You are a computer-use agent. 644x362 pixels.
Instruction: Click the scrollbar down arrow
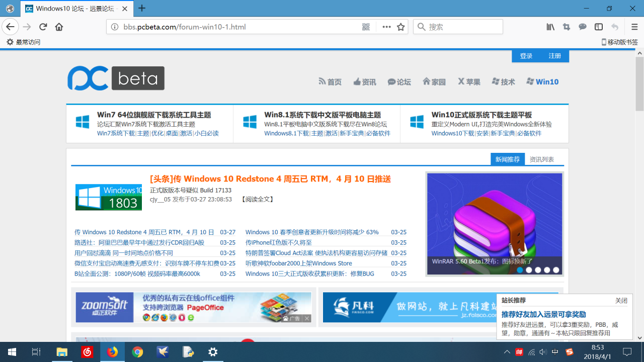point(639,338)
